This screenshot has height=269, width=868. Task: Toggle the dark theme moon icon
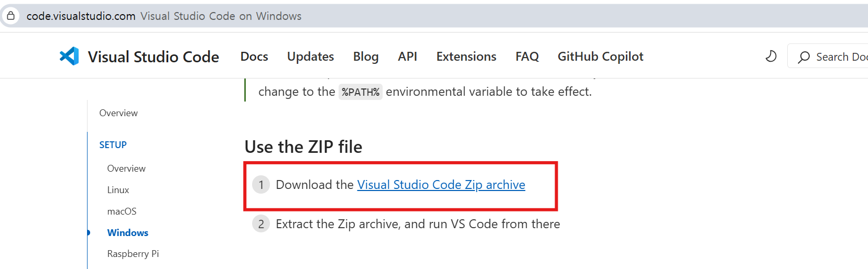771,56
